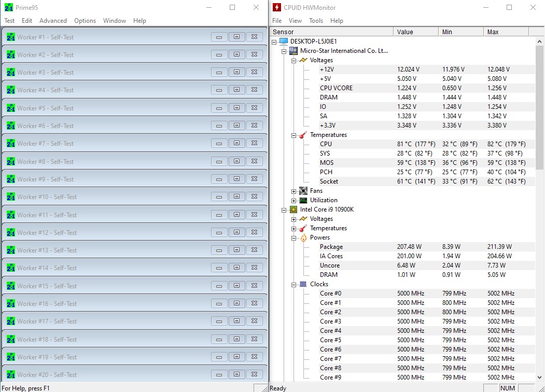Open HWMonitor View menu
545x392 pixels.
(x=295, y=21)
